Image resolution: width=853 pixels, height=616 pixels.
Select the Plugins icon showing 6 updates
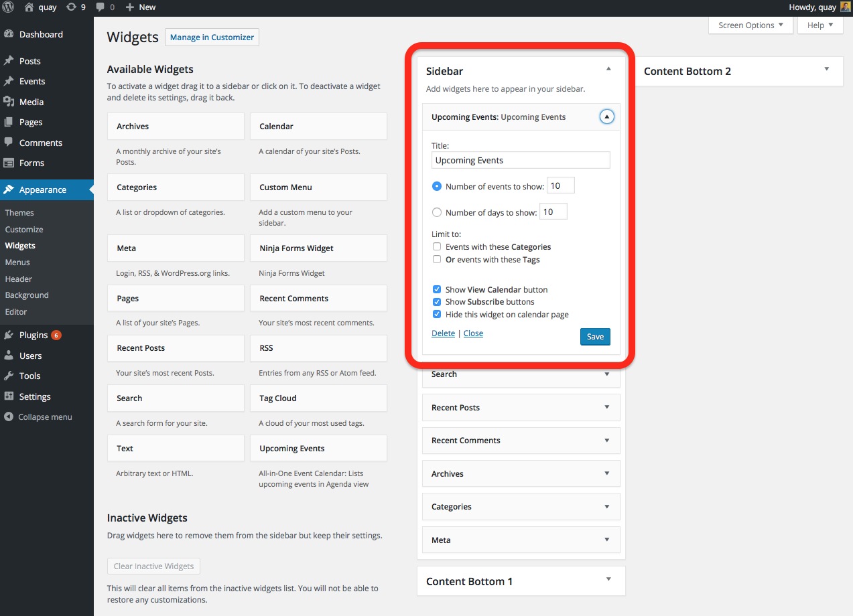click(x=11, y=334)
